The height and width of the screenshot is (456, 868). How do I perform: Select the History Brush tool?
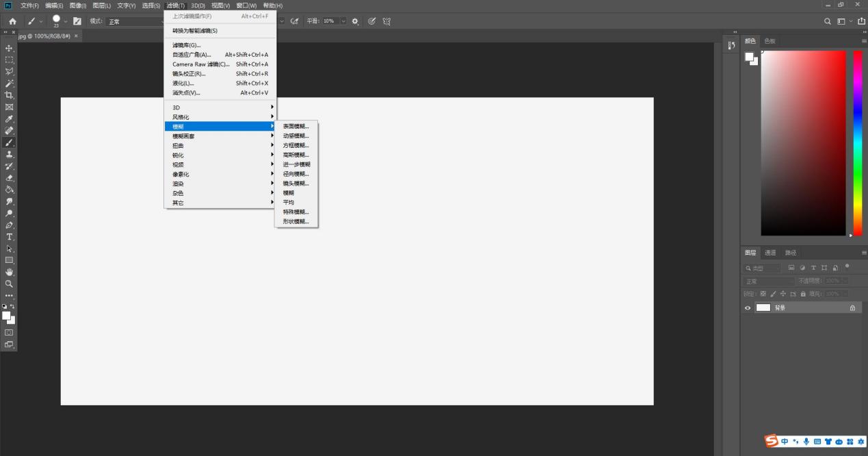[x=10, y=166]
